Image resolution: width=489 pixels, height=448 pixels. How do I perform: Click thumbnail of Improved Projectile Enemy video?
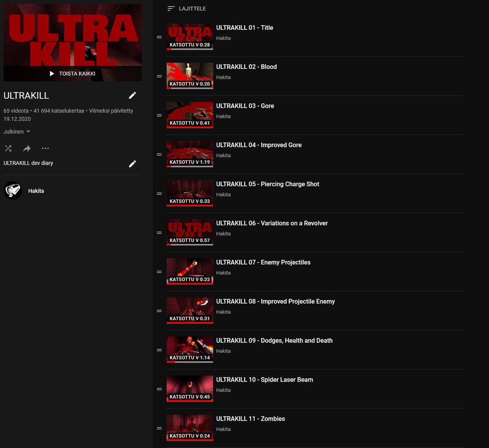[190, 310]
